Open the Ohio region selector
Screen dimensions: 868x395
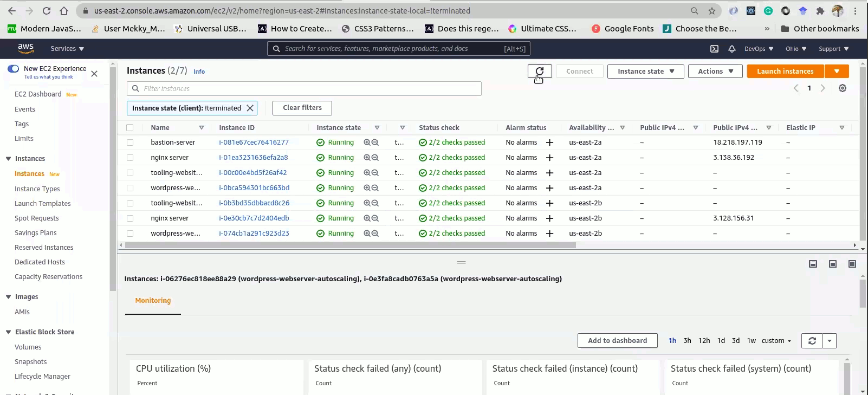point(796,49)
